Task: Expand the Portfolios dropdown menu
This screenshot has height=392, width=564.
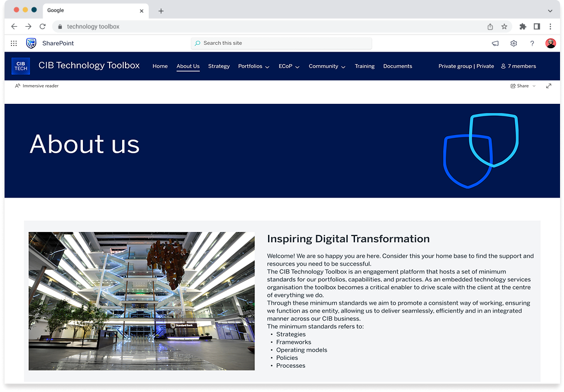Action: (253, 66)
